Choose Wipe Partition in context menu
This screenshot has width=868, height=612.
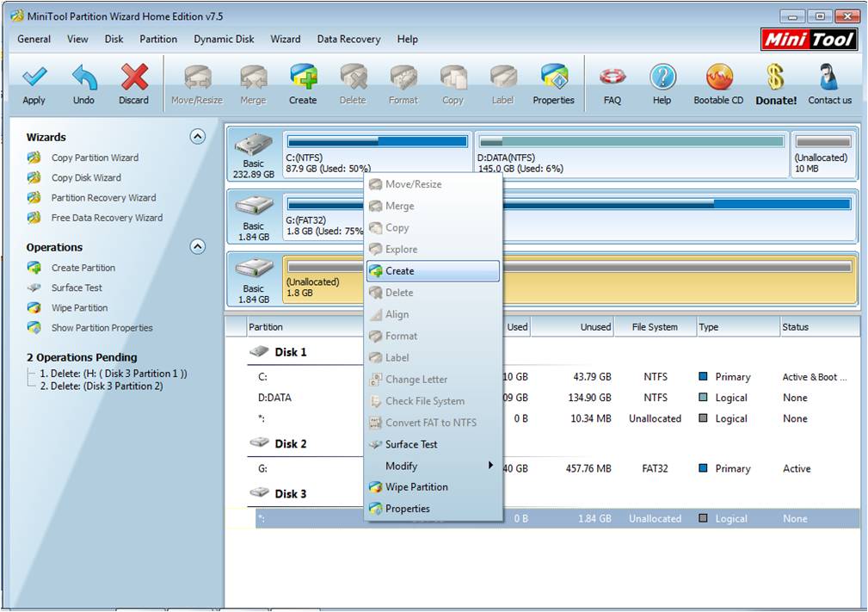tap(433, 487)
